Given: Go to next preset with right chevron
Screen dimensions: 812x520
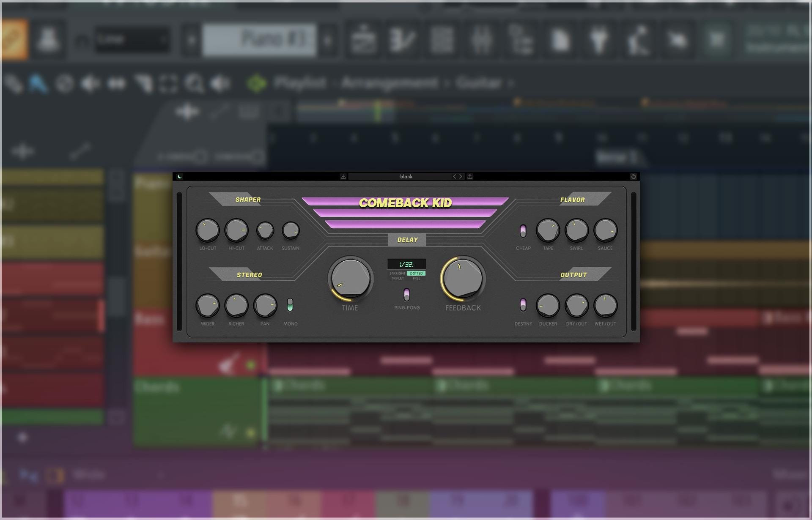Looking at the screenshot, I should coord(461,176).
